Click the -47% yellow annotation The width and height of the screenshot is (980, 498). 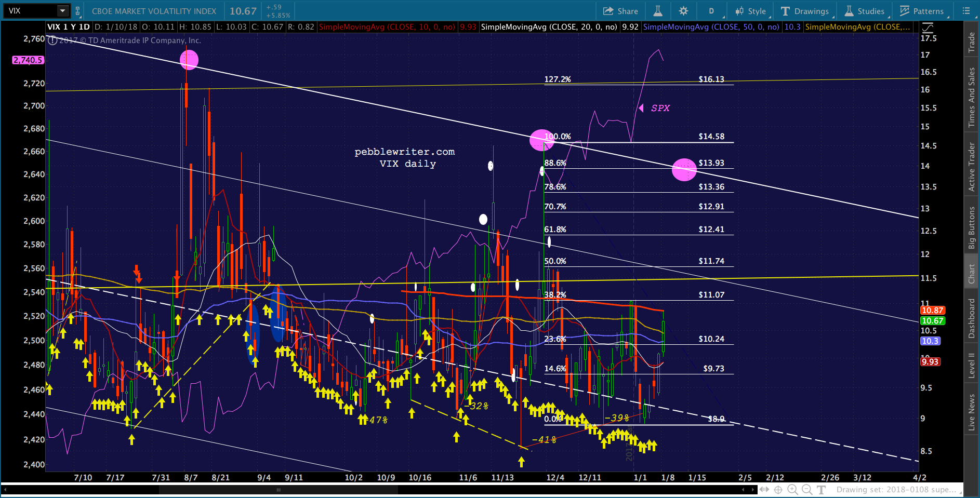376,420
